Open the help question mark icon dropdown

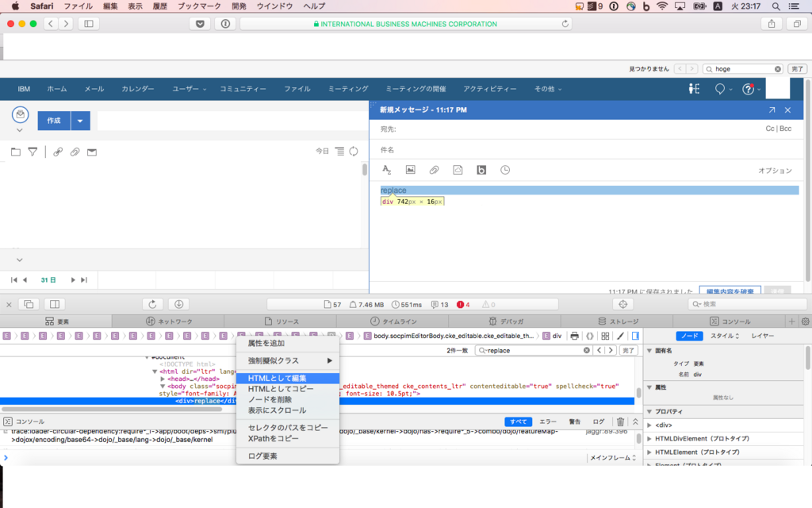coord(751,89)
